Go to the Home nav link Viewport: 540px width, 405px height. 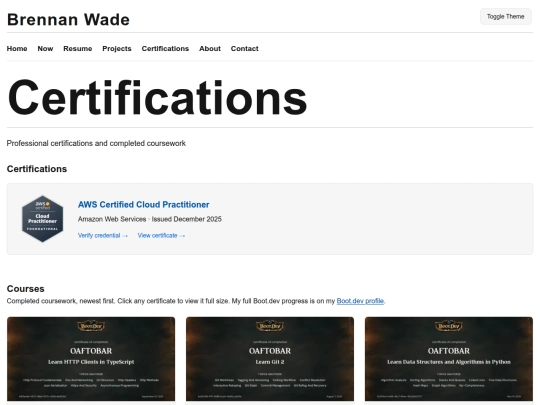point(17,49)
